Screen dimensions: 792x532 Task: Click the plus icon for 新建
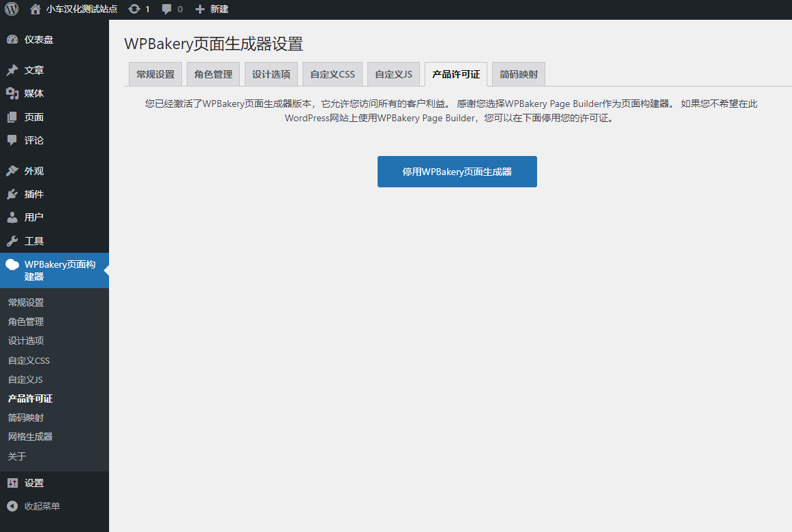coord(200,9)
